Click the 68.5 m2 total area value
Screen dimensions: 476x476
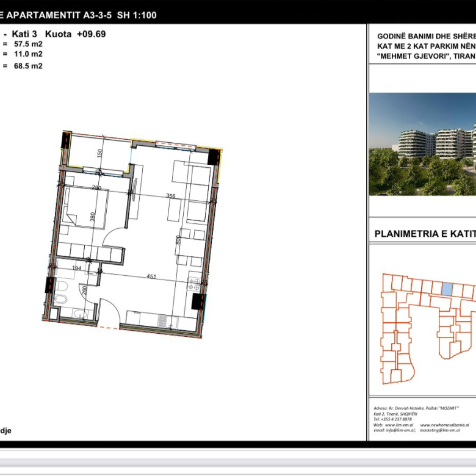click(x=27, y=66)
